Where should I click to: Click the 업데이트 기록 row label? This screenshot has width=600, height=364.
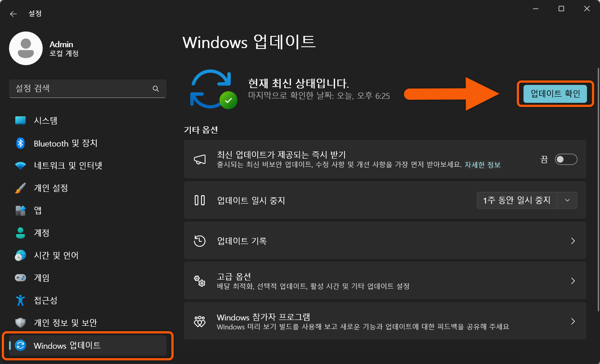tap(242, 241)
